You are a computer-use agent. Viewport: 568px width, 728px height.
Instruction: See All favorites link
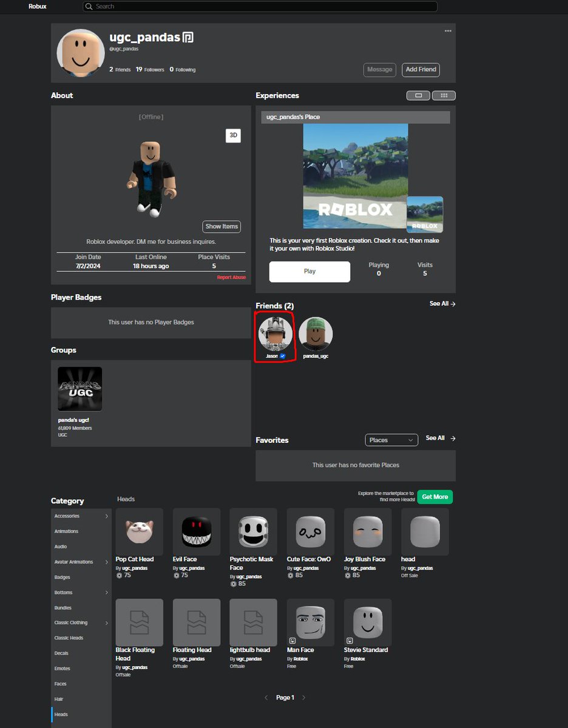441,438
